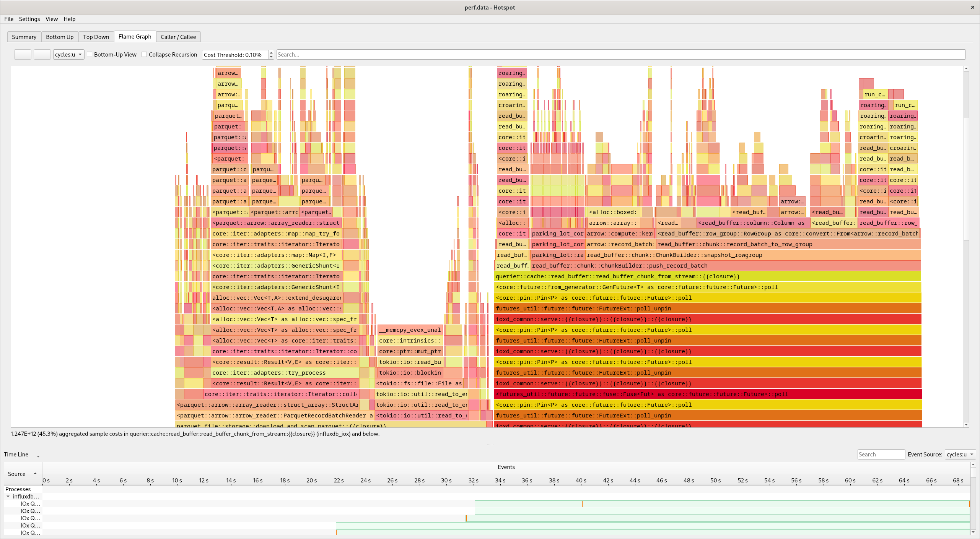Select the ParquetRecordBatchReader frame
980x539 pixels.
click(x=274, y=416)
